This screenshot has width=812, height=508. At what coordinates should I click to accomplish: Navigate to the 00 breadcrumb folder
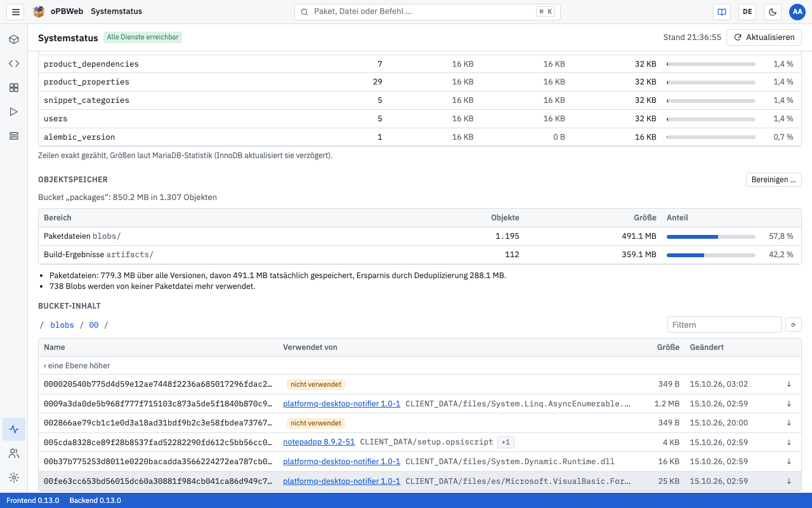(94, 325)
